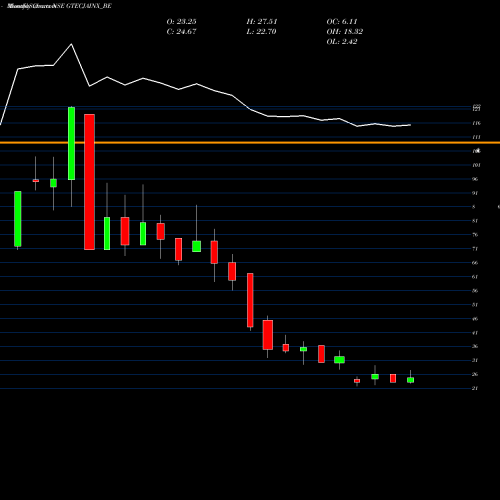The height and width of the screenshot is (500, 500).
Task: Select the OL: 2.42 reading
Action: coord(342,41)
